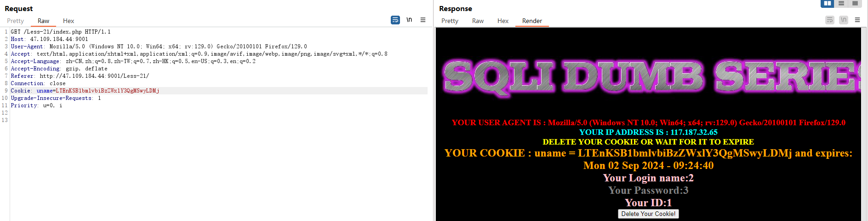Screen dimensions: 868x221
Task: Click the Referer header line
Action: click(x=80, y=76)
